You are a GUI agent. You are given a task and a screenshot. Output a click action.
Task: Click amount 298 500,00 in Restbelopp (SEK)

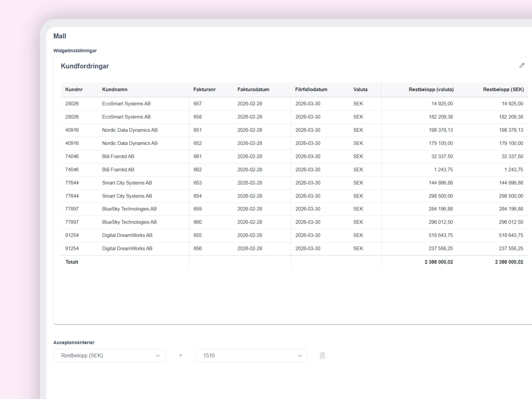[511, 196]
